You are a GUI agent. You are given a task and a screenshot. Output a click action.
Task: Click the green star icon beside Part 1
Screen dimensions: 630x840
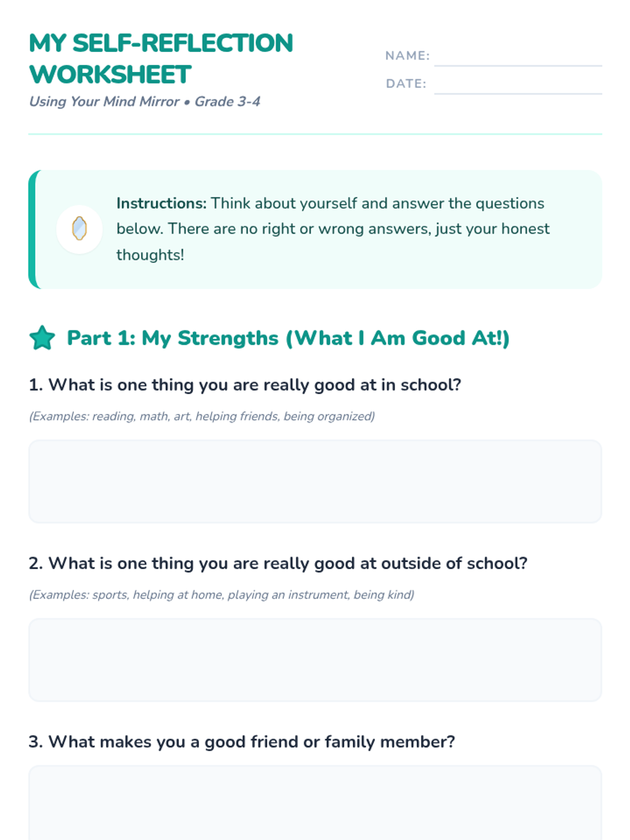pos(43,338)
